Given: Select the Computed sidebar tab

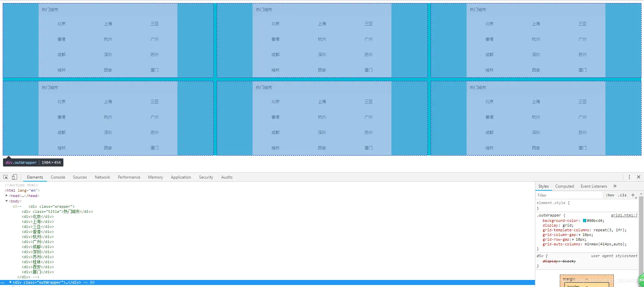Looking at the screenshot, I should 565,186.
